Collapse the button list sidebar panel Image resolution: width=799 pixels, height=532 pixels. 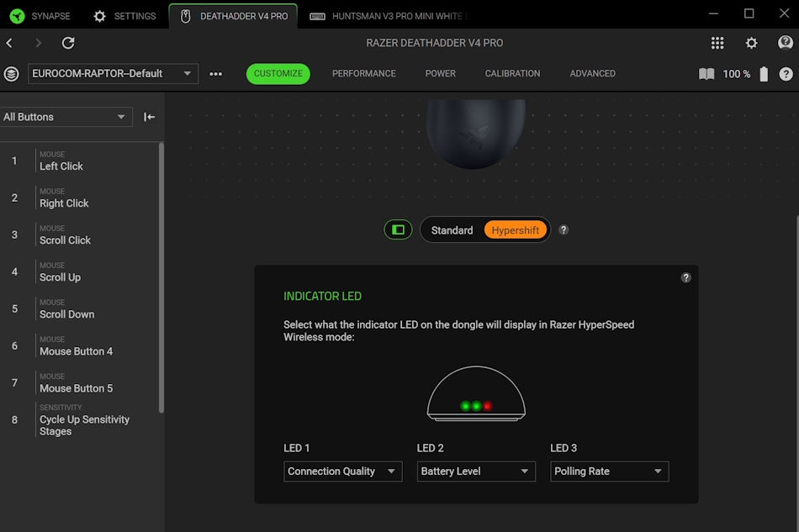click(149, 117)
